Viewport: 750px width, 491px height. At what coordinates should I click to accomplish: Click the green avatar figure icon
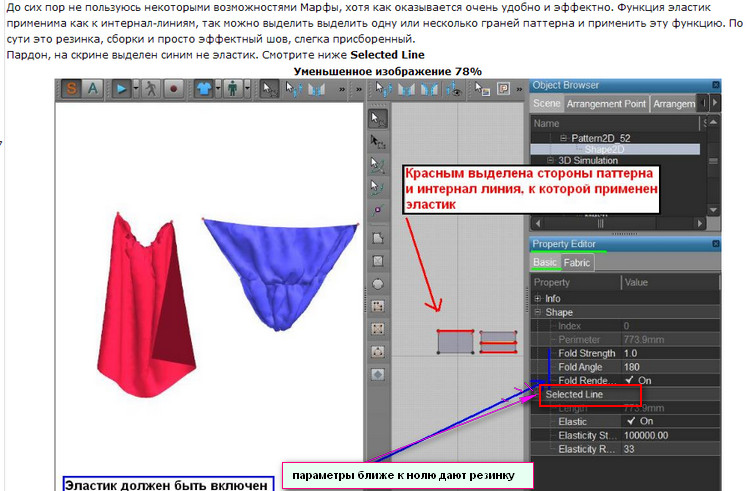pyautogui.click(x=234, y=89)
